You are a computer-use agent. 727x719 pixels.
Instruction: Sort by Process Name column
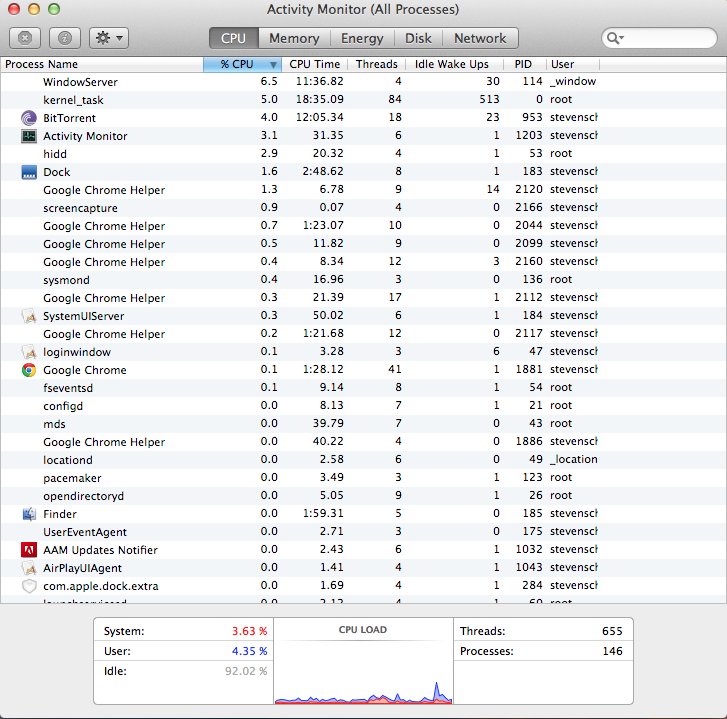(x=102, y=64)
